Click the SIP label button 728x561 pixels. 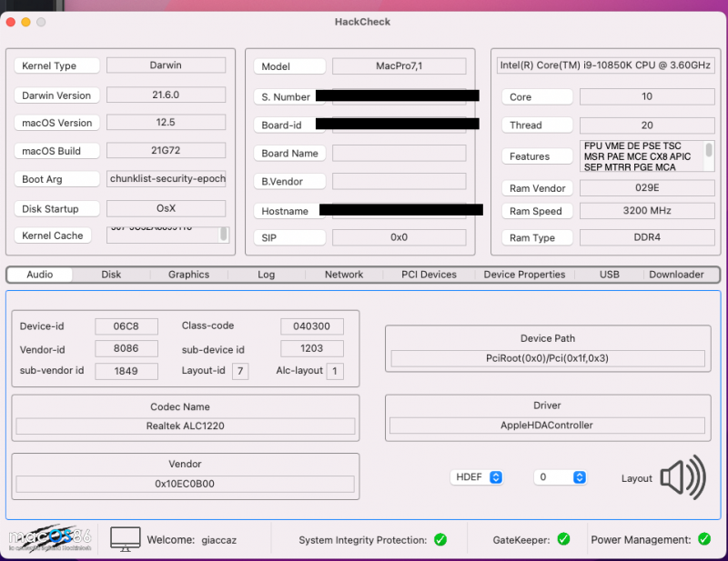pyautogui.click(x=289, y=237)
